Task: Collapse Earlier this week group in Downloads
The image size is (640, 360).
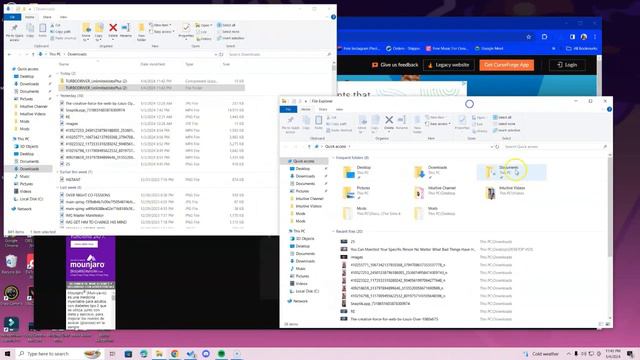Action: [57, 172]
